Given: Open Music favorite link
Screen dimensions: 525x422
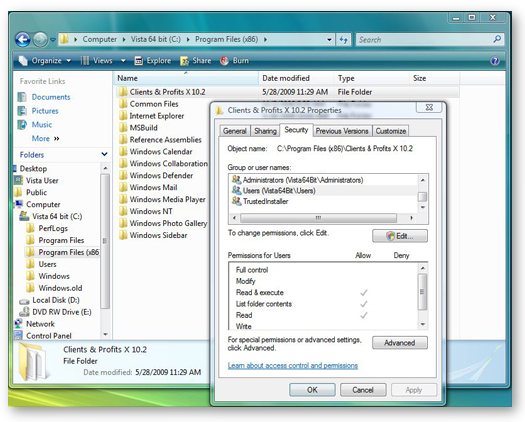Looking at the screenshot, I should [42, 125].
